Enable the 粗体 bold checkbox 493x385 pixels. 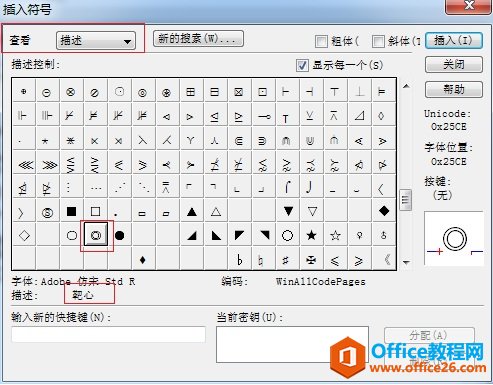point(321,41)
